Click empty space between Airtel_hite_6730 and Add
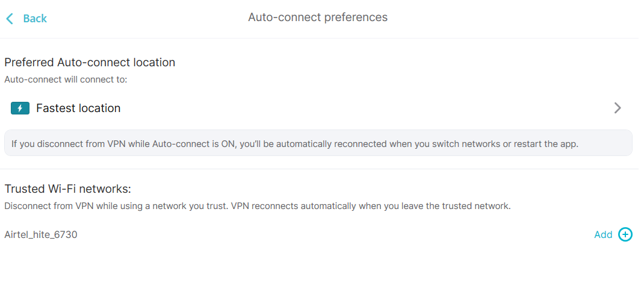 click(335, 235)
